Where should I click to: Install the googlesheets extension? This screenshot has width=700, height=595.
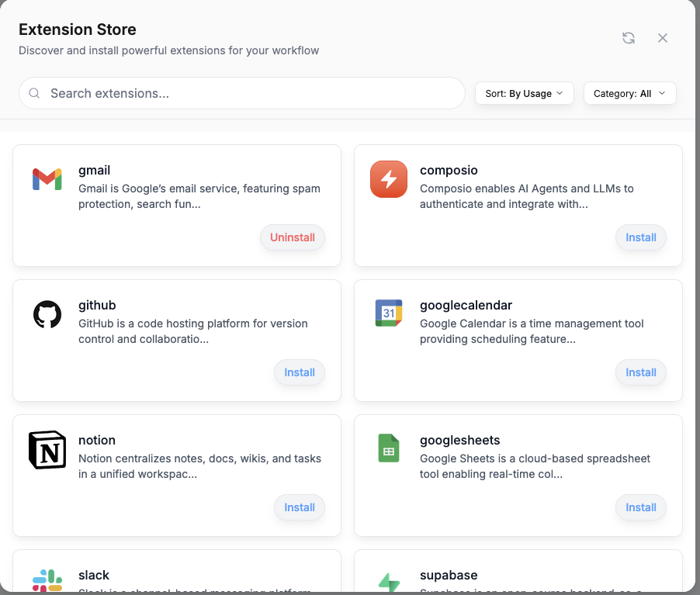click(640, 507)
